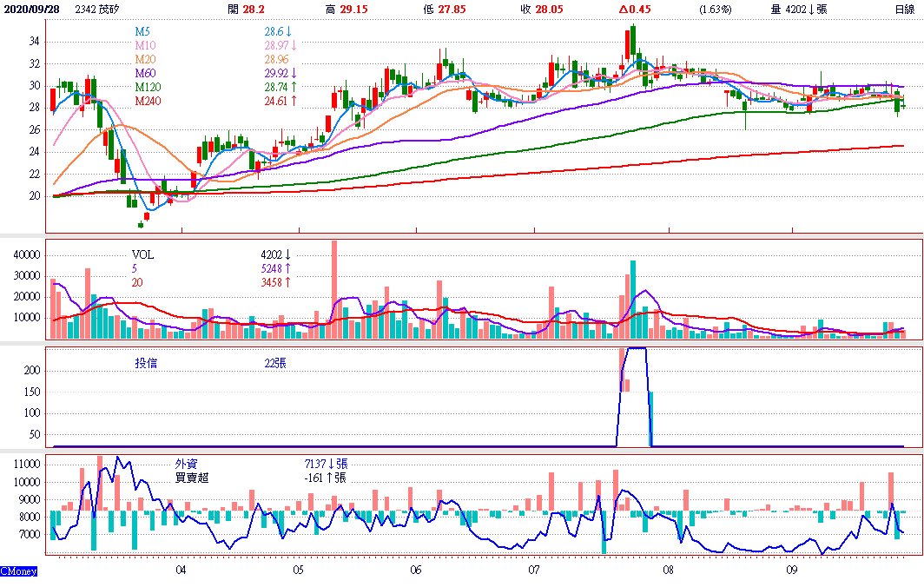Viewport: 924px width, 587px height.
Task: Click the 買賣超 net buy/sell label
Action: [192, 478]
